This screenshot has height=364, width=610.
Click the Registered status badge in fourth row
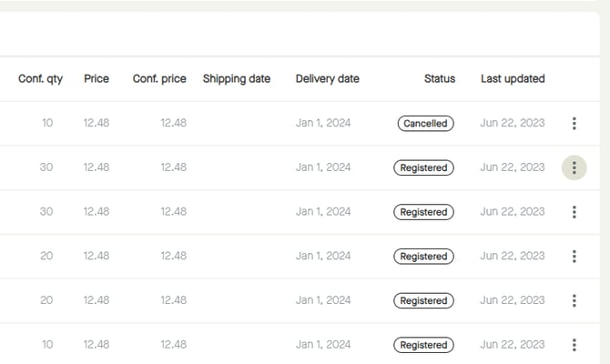point(423,257)
